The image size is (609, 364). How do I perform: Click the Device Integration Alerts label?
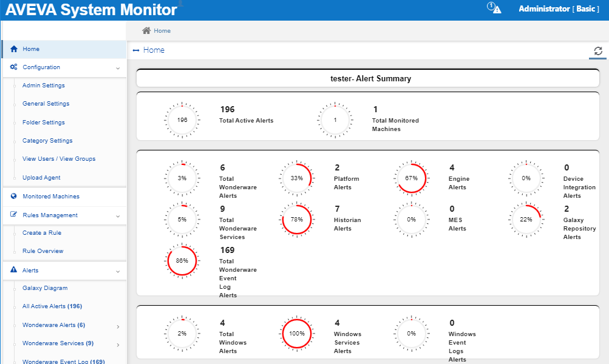pyautogui.click(x=579, y=187)
